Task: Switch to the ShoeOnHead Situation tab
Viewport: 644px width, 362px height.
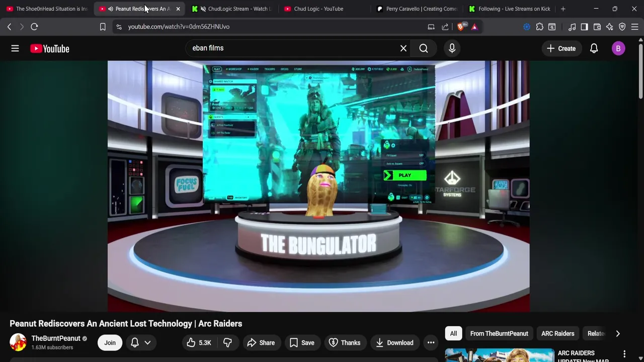Action: tap(46, 9)
